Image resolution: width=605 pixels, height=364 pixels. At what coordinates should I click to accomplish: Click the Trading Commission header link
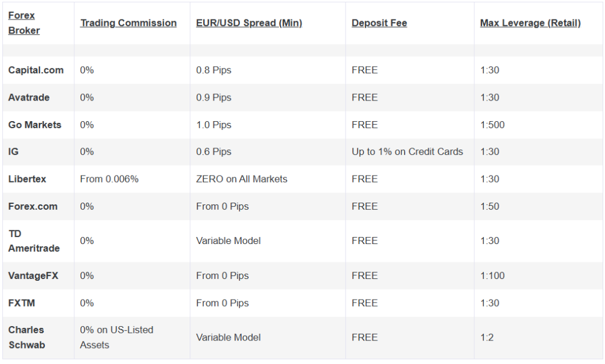(x=128, y=23)
